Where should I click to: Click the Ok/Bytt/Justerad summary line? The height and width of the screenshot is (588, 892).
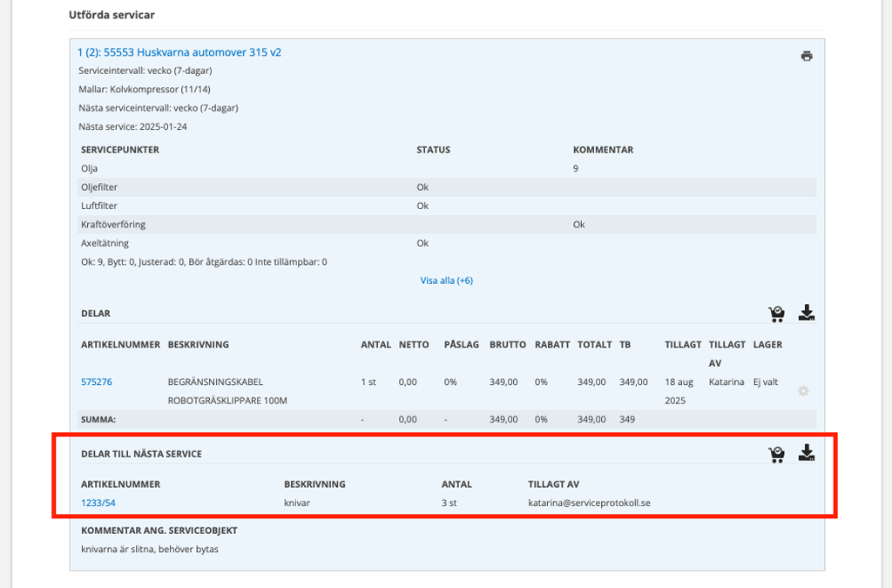tap(204, 262)
